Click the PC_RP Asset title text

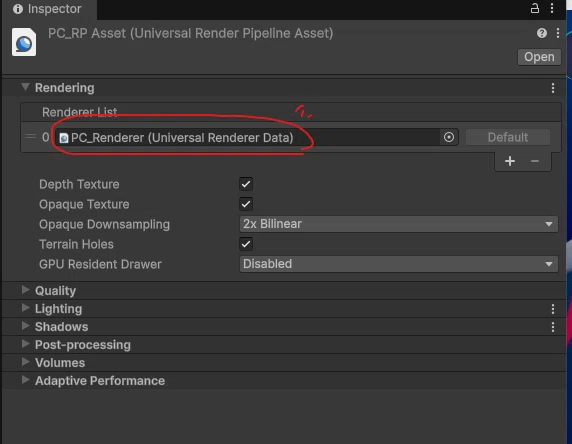click(190, 33)
